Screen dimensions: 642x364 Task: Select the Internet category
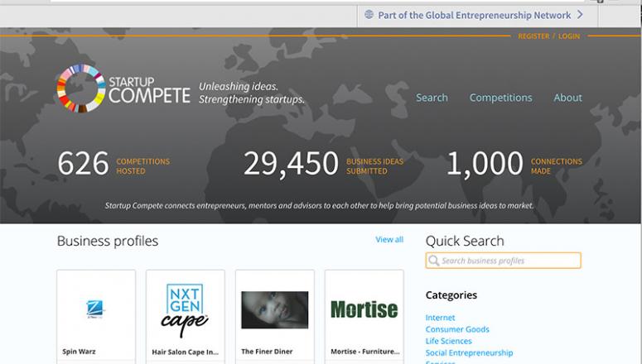coord(440,318)
